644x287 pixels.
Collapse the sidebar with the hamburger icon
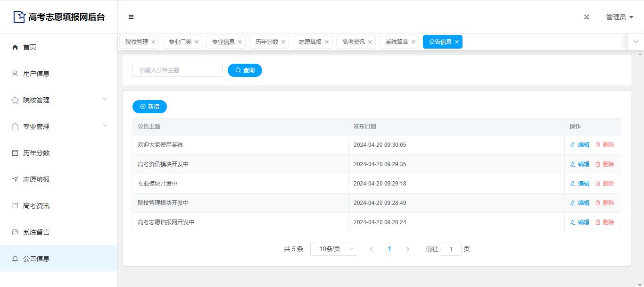(x=131, y=17)
